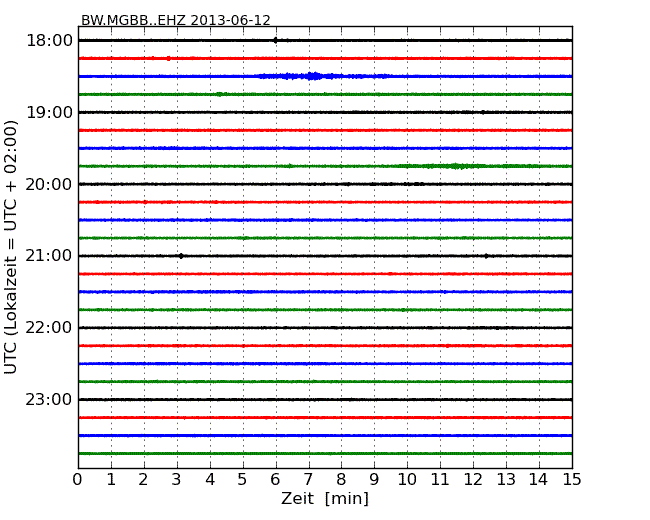650x520 pixels.
Task: Click tick label 6 on the Zeit axis
Action: [275, 480]
